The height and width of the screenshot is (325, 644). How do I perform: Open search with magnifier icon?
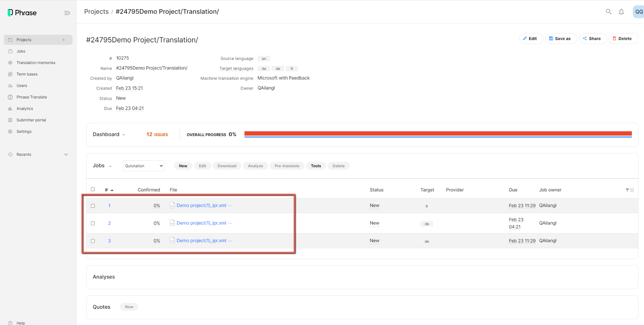click(609, 12)
